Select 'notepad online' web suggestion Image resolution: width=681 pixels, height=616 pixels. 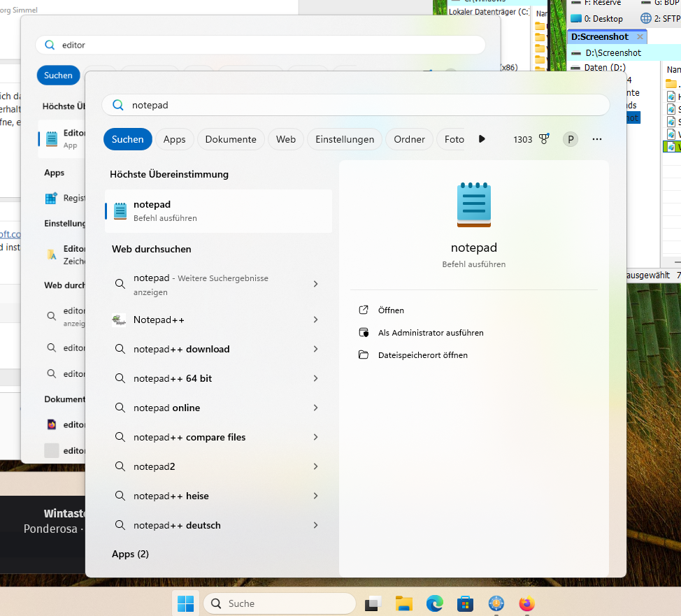click(167, 408)
